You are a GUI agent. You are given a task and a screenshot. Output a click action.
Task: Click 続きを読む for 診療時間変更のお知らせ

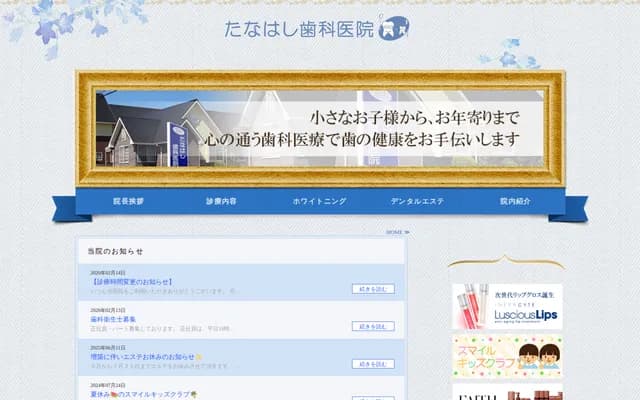[373, 289]
